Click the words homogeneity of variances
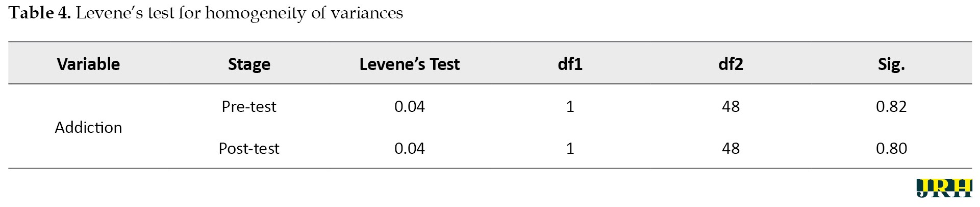The height and width of the screenshot is (207, 980). [304, 13]
